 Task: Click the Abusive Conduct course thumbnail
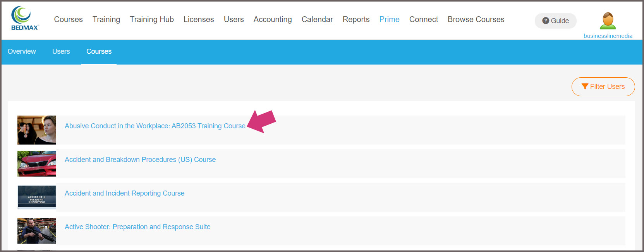point(37,130)
